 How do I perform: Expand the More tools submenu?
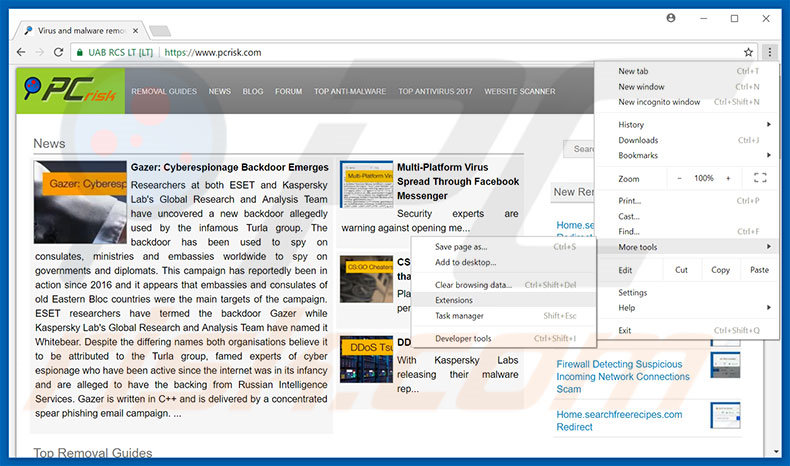pos(686,247)
